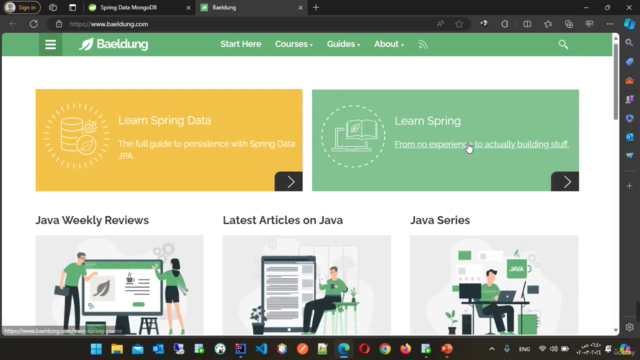Open sidebar Outlook icon
640x360 pixels.
629,137
